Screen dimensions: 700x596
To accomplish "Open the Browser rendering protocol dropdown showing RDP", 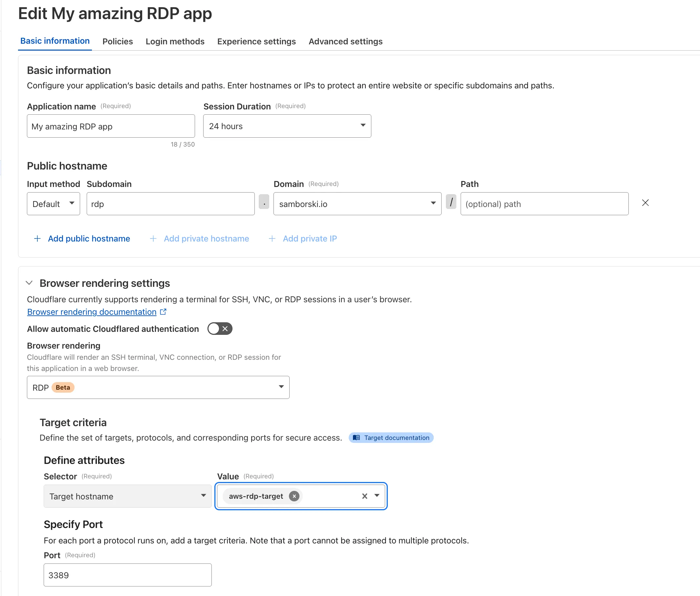I will (x=281, y=387).
